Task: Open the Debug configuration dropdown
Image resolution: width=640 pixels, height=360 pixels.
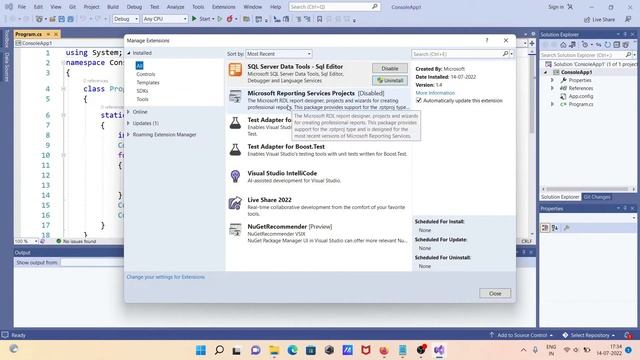Action: 126,19
